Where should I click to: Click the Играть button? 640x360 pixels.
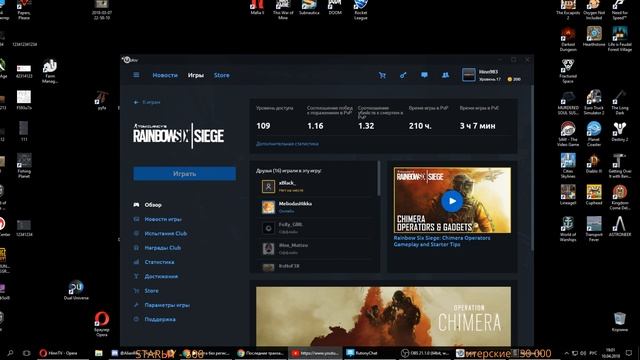point(184,173)
